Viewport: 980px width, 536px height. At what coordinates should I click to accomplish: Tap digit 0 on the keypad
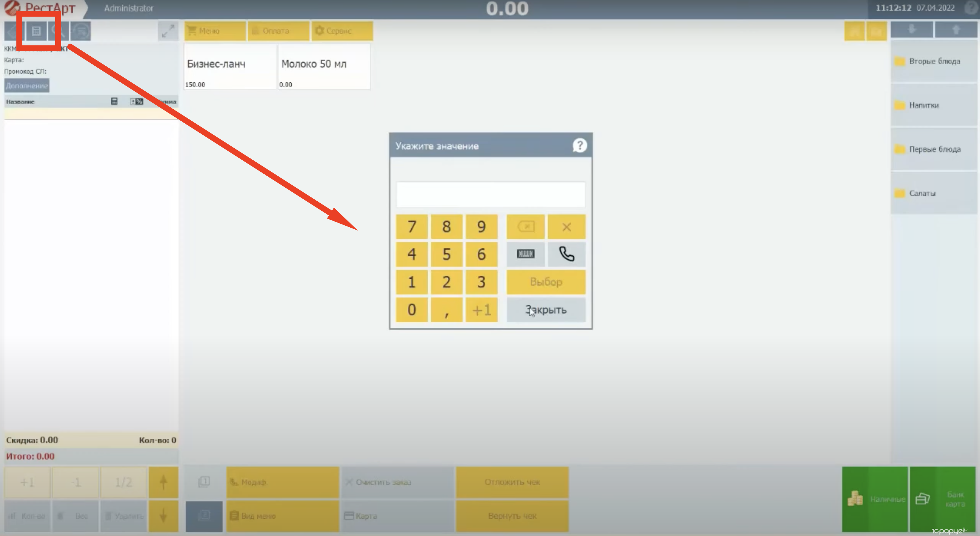point(412,310)
